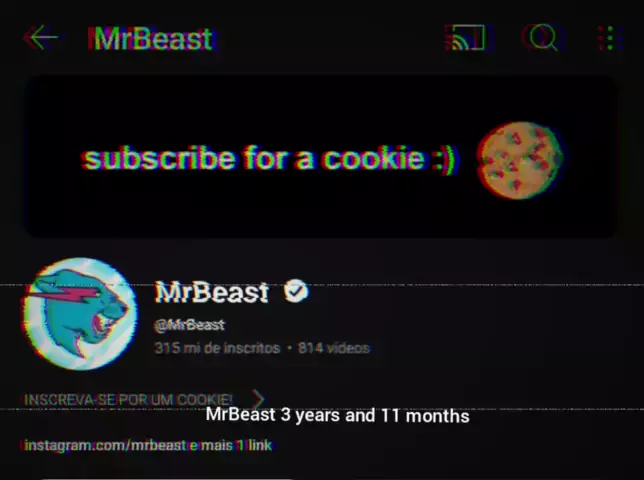Click the verified checkmark badge
Viewport: 644px width, 480px height.
point(296,291)
